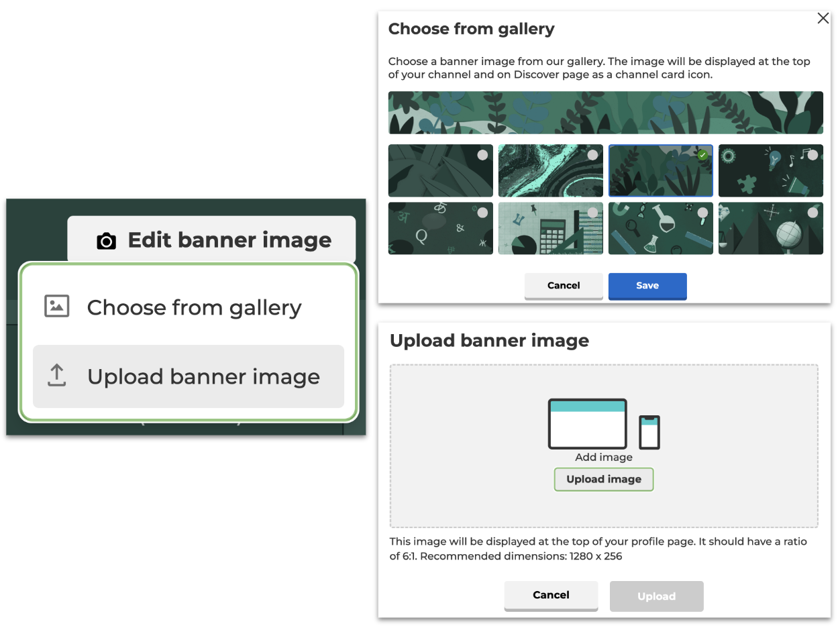
Task: Choose the large leaves banner thumbnail
Action: [x=440, y=170]
